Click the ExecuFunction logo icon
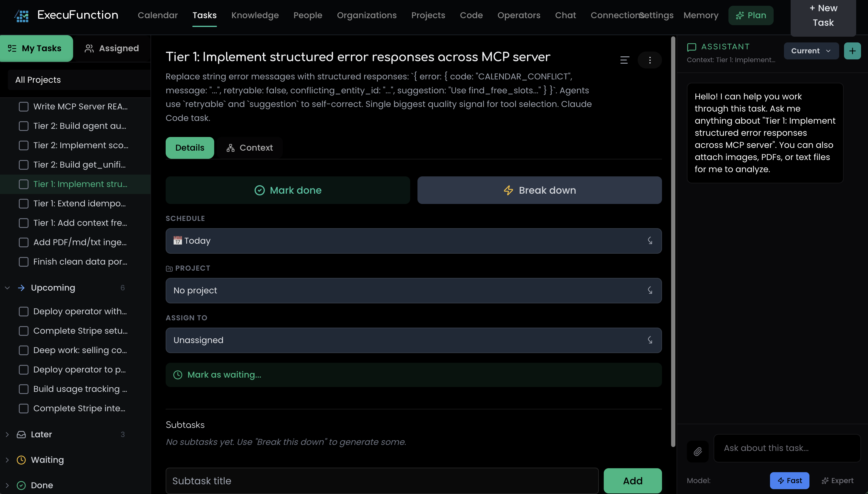868x494 pixels. [21, 15]
